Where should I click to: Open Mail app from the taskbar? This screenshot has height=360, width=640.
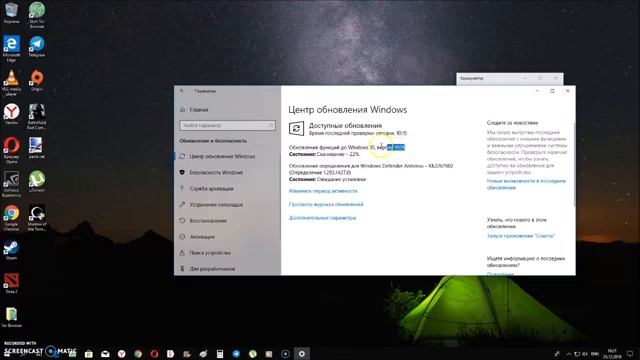105,353
